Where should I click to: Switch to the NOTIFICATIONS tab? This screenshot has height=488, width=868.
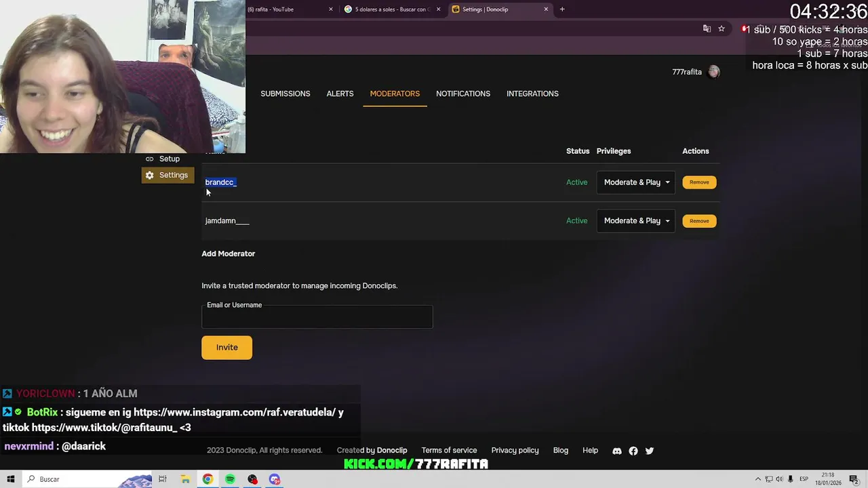click(463, 94)
